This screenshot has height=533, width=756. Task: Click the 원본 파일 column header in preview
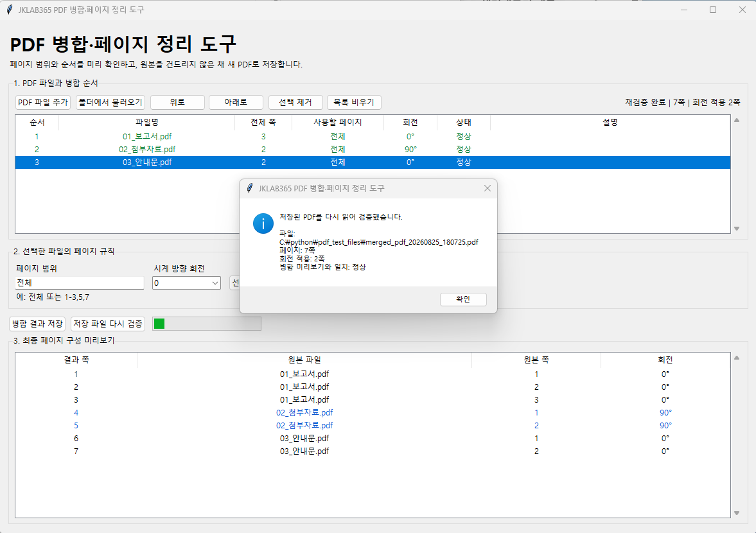coord(304,360)
